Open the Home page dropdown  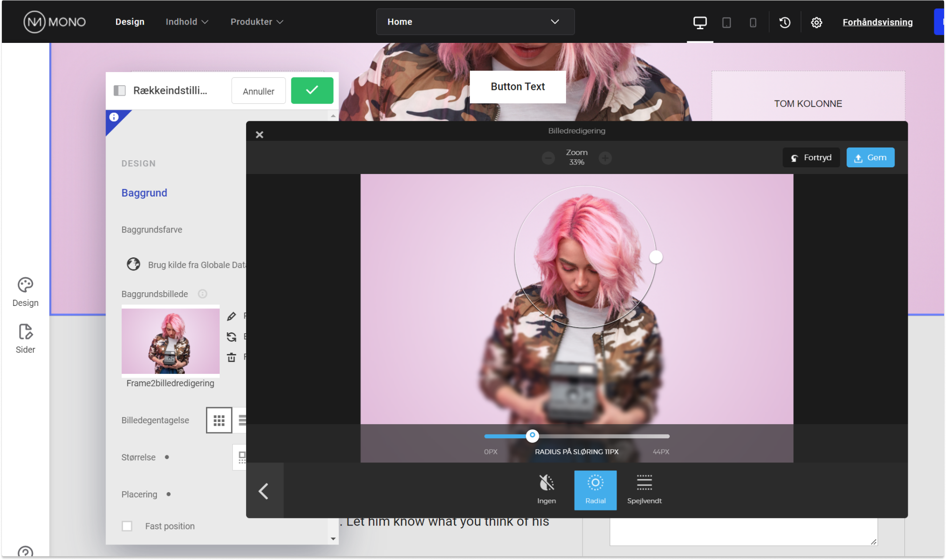(x=475, y=22)
